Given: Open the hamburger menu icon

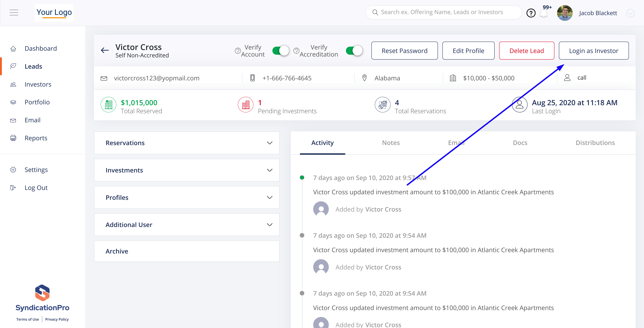Looking at the screenshot, I should (x=14, y=12).
